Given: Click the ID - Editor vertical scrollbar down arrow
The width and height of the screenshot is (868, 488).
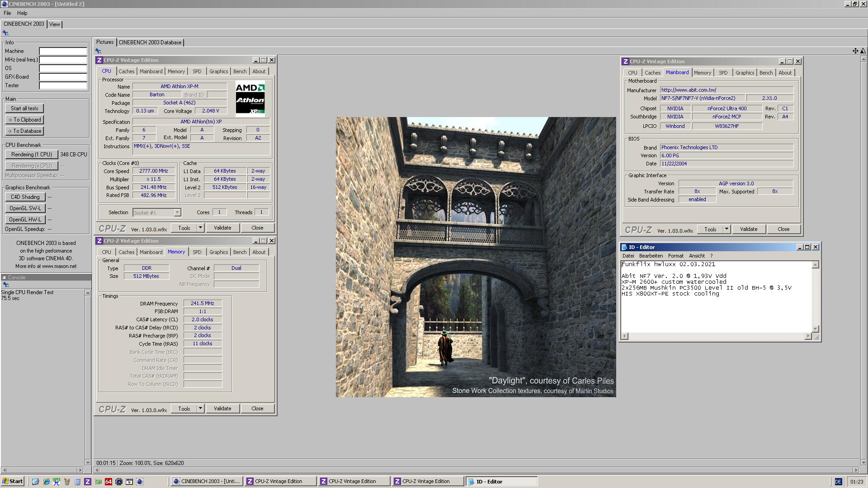Looking at the screenshot, I should [816, 329].
